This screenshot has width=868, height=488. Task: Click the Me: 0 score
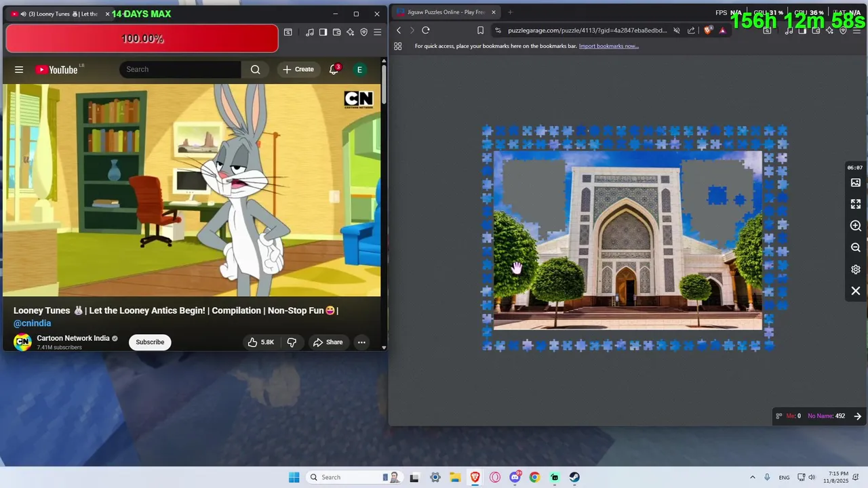793,416
